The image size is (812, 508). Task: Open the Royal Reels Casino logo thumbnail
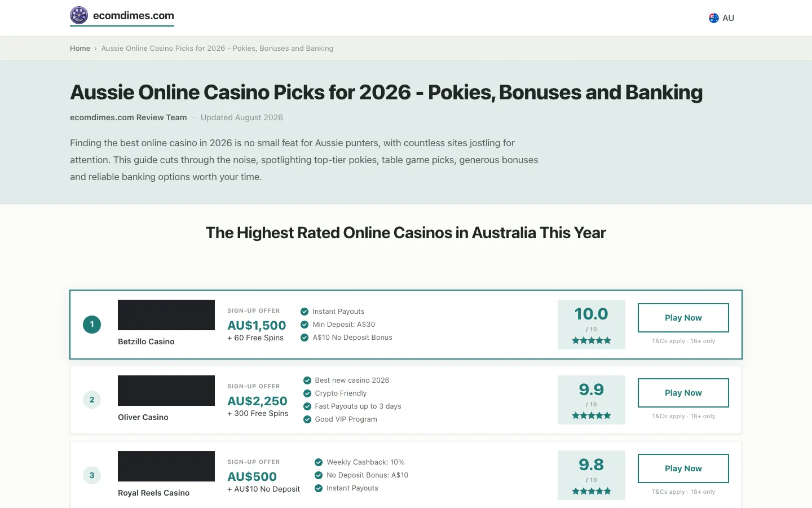pos(166,466)
